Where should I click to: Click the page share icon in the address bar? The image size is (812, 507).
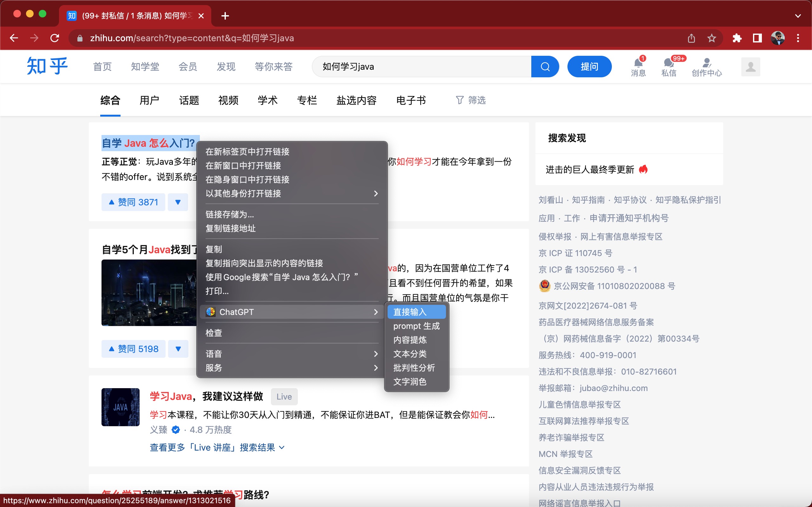coord(691,38)
